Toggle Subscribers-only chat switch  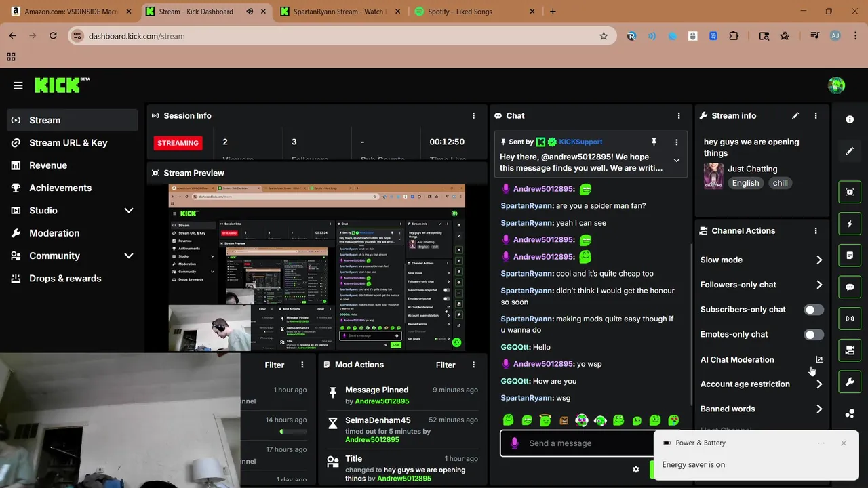tap(814, 310)
